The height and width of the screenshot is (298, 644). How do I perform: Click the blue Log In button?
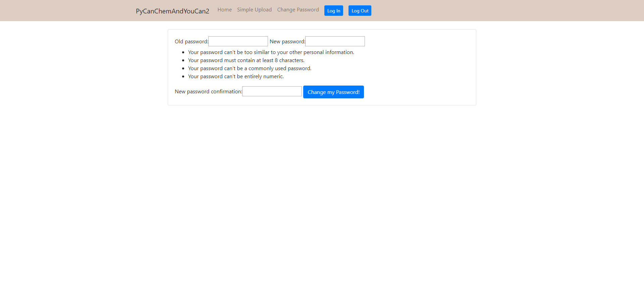tap(334, 11)
